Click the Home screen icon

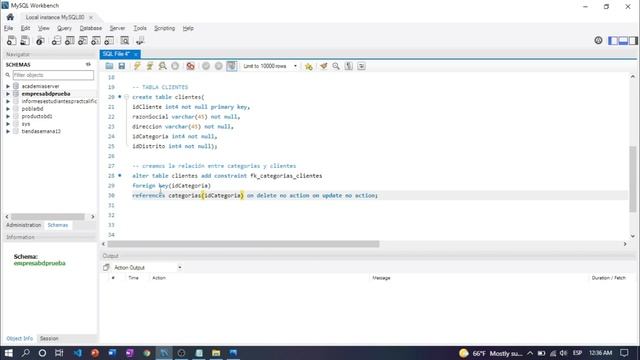[x=10, y=17]
